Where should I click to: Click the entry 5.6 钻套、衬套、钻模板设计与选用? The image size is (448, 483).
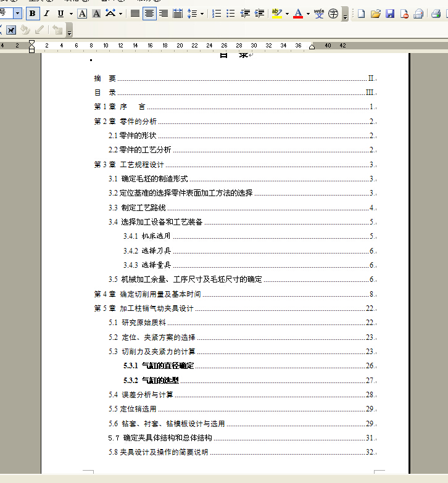point(167,424)
